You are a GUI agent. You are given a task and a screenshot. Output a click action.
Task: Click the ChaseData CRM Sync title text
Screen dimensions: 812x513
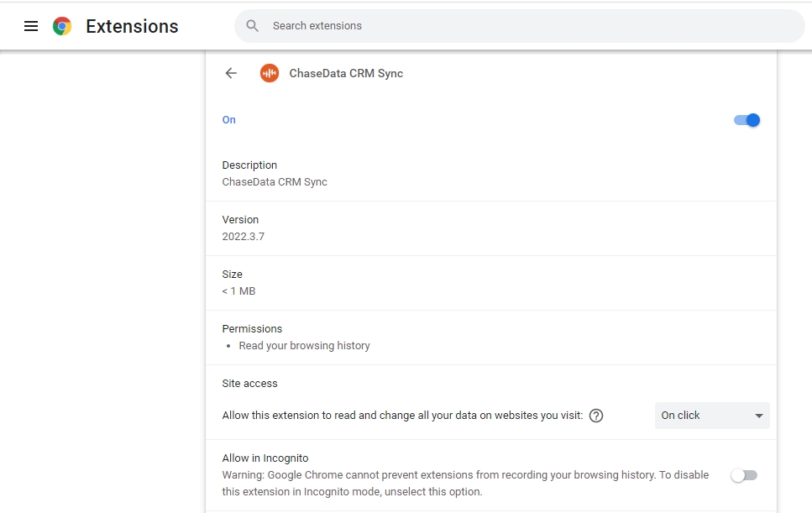click(x=346, y=74)
